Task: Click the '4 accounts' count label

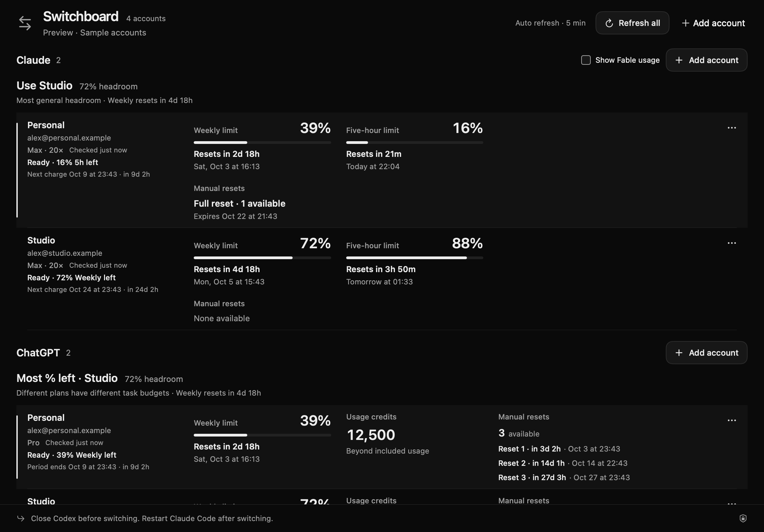Action: pyautogui.click(x=146, y=18)
